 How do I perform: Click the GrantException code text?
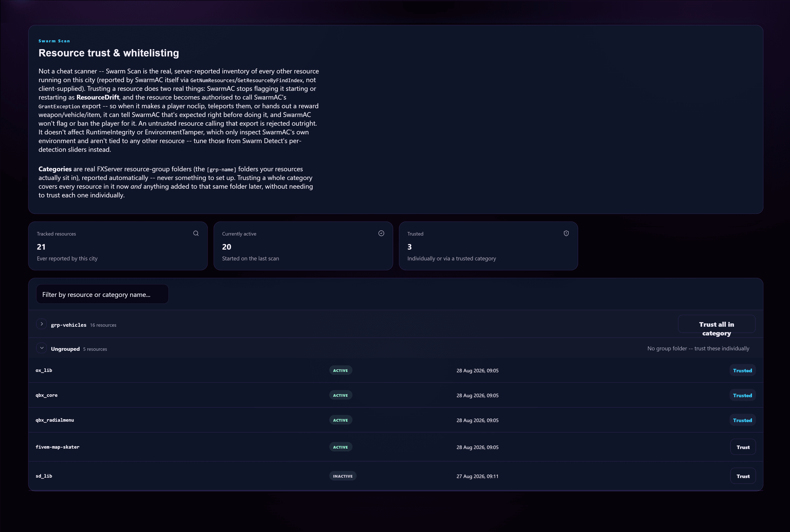click(x=59, y=107)
